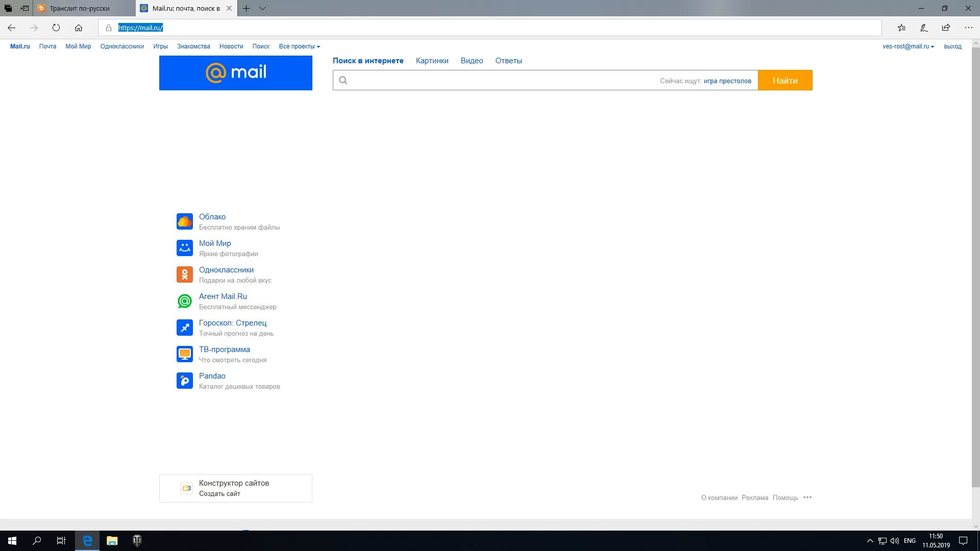Click the Создать сайт link
This screenshot has height=551, width=980.
click(x=219, y=494)
